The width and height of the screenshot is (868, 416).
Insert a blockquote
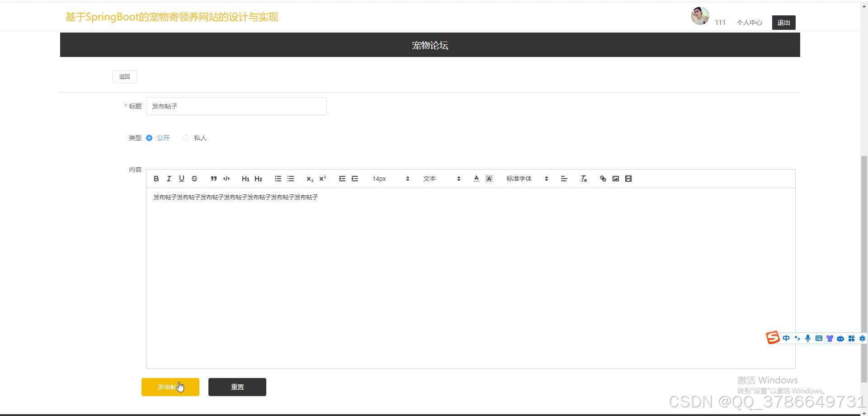click(213, 179)
